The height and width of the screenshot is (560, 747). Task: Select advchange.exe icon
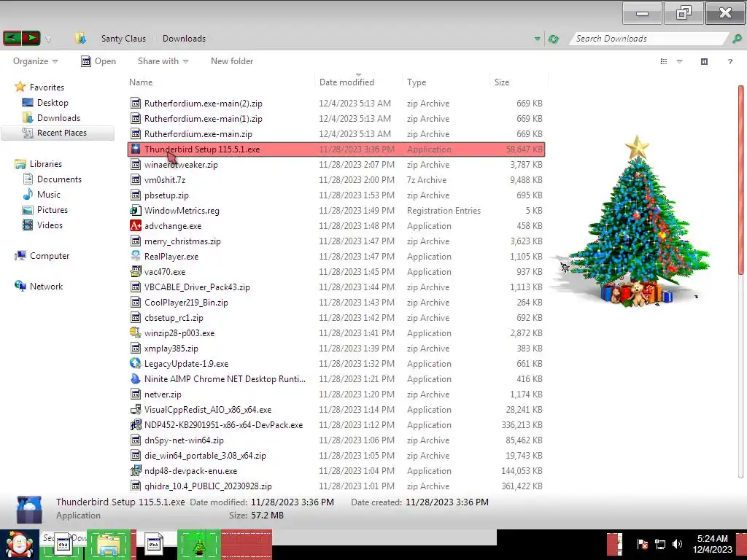tap(136, 226)
